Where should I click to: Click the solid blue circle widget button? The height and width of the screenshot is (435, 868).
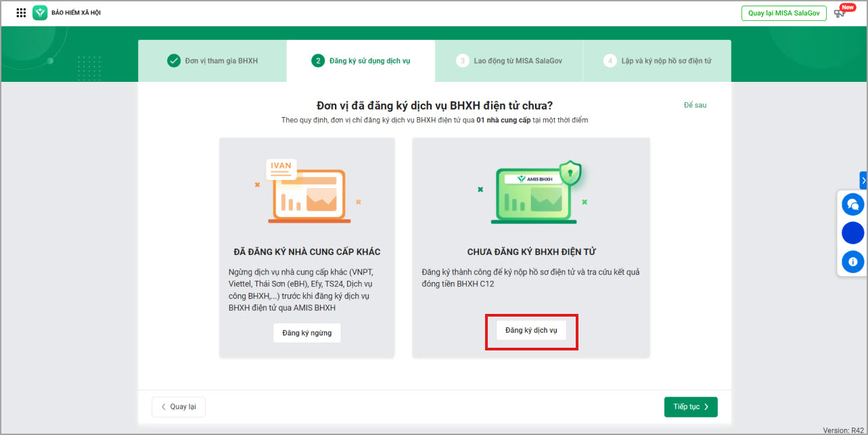pos(852,233)
